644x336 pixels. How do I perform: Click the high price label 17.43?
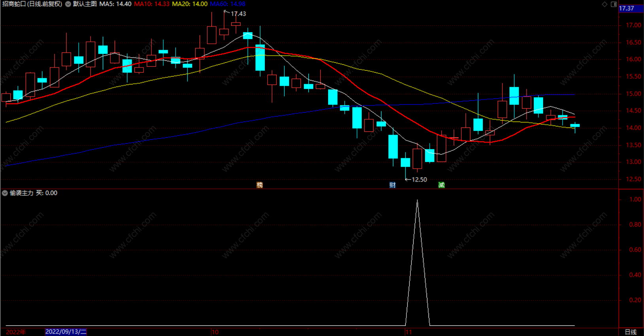click(238, 14)
